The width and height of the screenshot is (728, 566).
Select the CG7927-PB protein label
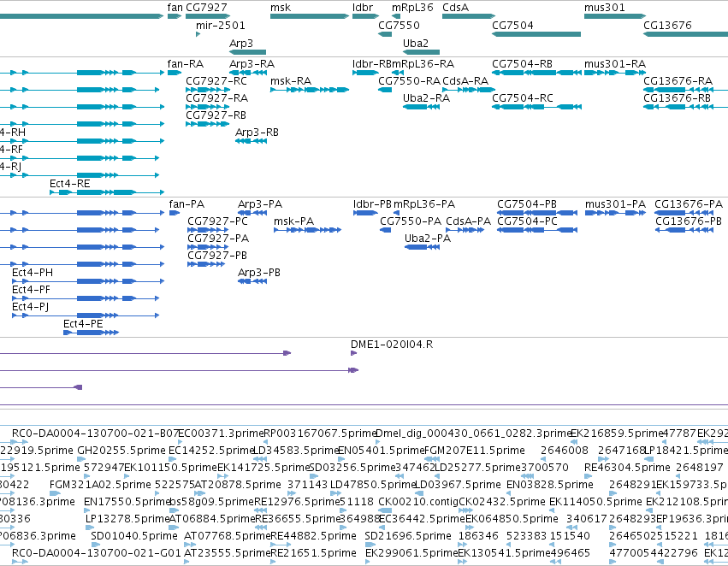(217, 255)
